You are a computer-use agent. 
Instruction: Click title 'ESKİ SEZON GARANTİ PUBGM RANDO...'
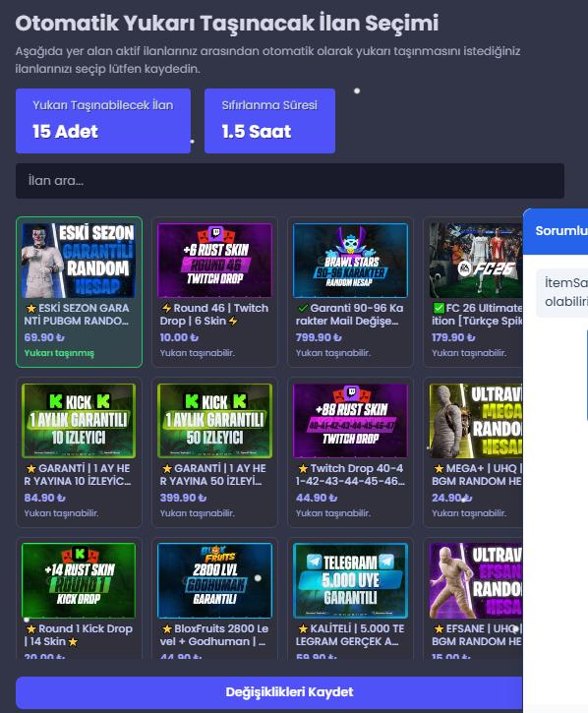(77, 314)
